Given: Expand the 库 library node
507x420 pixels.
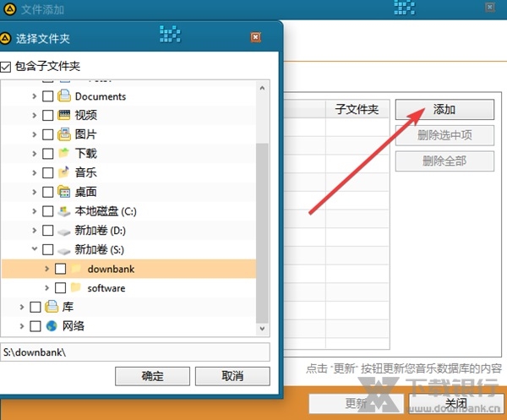Looking at the screenshot, I should pyautogui.click(x=22, y=307).
